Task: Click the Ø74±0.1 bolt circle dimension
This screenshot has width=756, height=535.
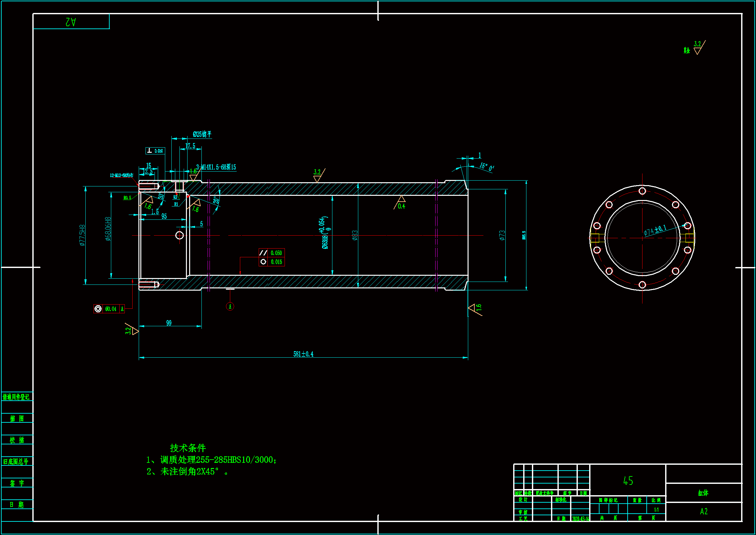Action: point(655,230)
